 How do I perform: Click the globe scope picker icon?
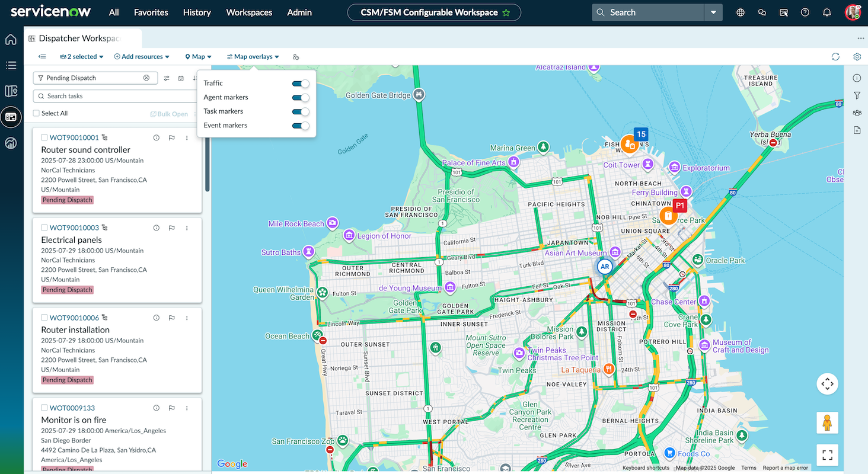click(741, 12)
